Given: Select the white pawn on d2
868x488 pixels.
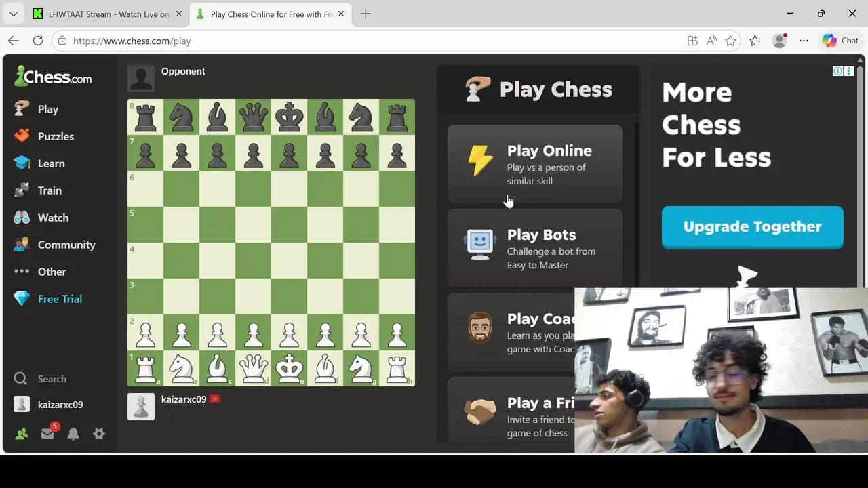Looking at the screenshot, I should 253,332.
